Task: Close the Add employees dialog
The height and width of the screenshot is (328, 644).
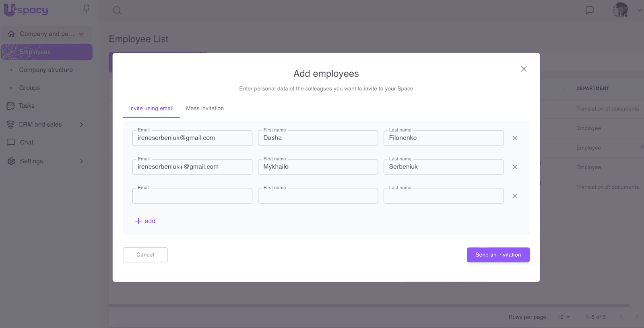Action: tap(524, 69)
